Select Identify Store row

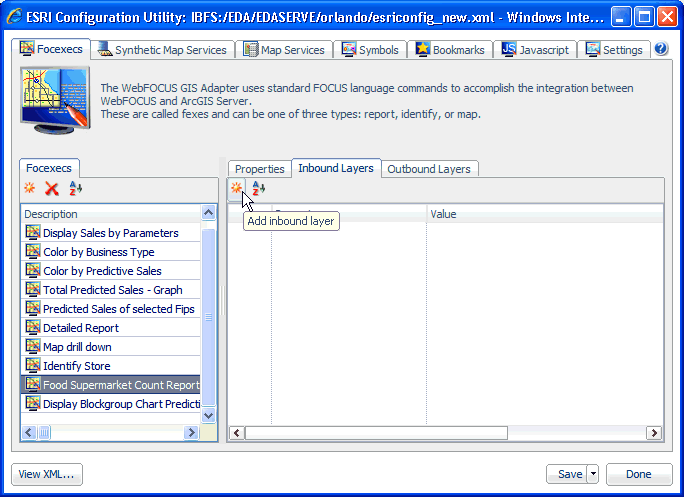click(x=111, y=366)
